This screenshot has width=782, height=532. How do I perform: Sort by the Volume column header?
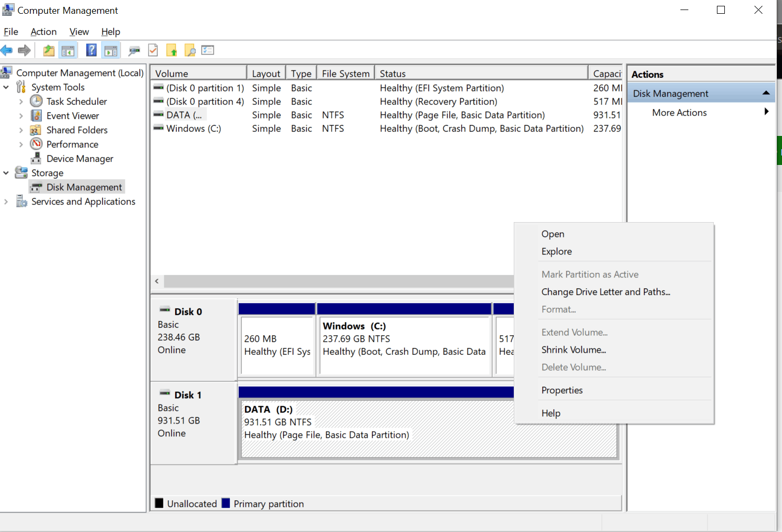[198, 73]
